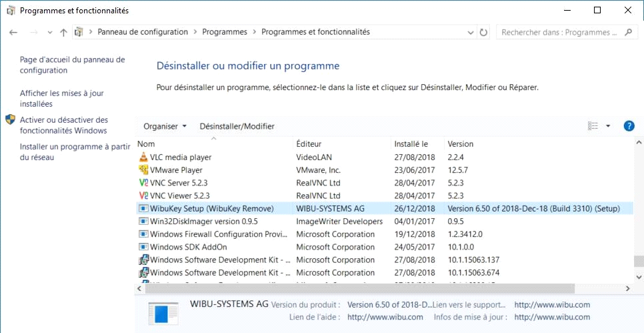The height and width of the screenshot is (333, 644).
Task: Click the refresh button in address bar
Action: [483, 32]
